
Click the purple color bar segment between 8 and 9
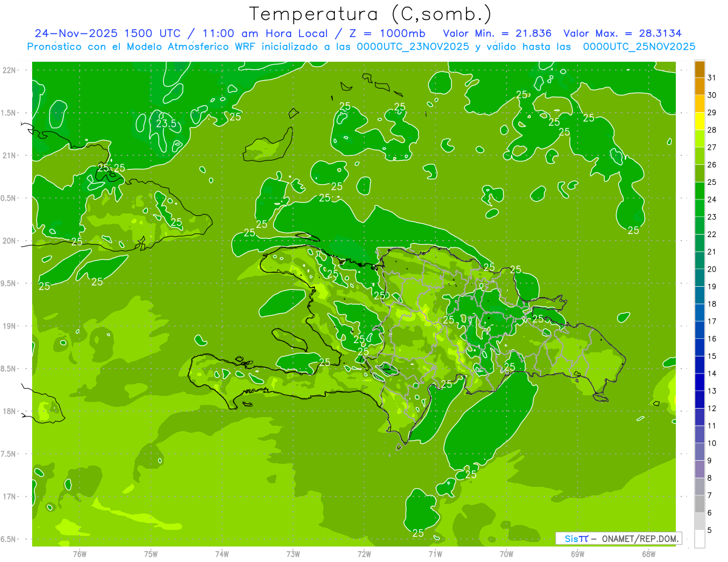point(699,469)
